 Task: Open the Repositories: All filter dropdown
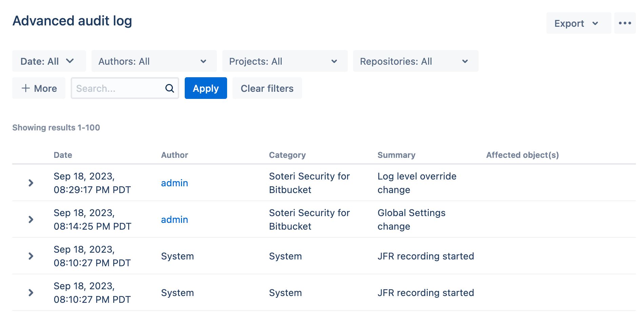(416, 61)
